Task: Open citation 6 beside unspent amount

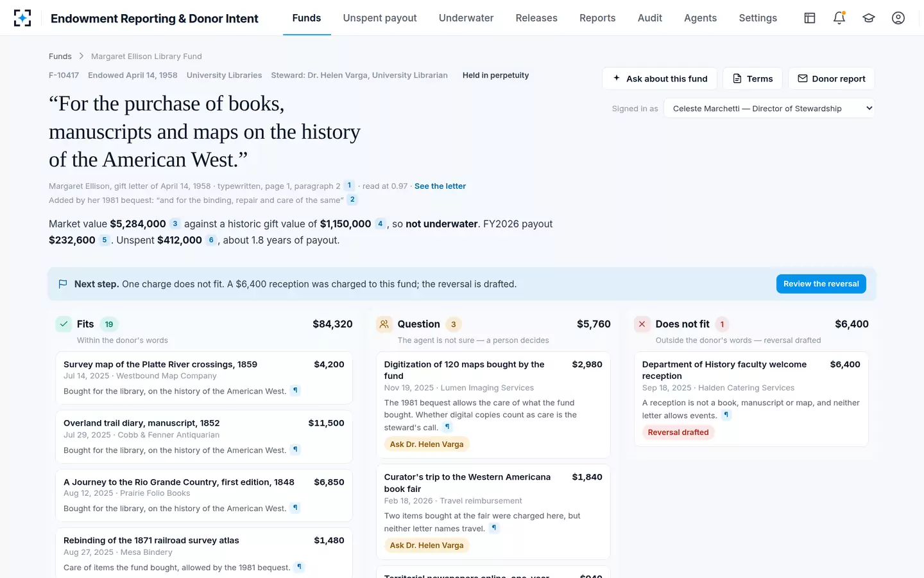Action: click(211, 240)
